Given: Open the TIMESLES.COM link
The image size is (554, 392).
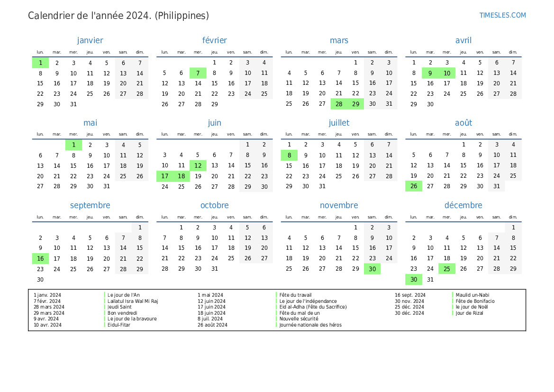Looking at the screenshot, I should tap(502, 15).
